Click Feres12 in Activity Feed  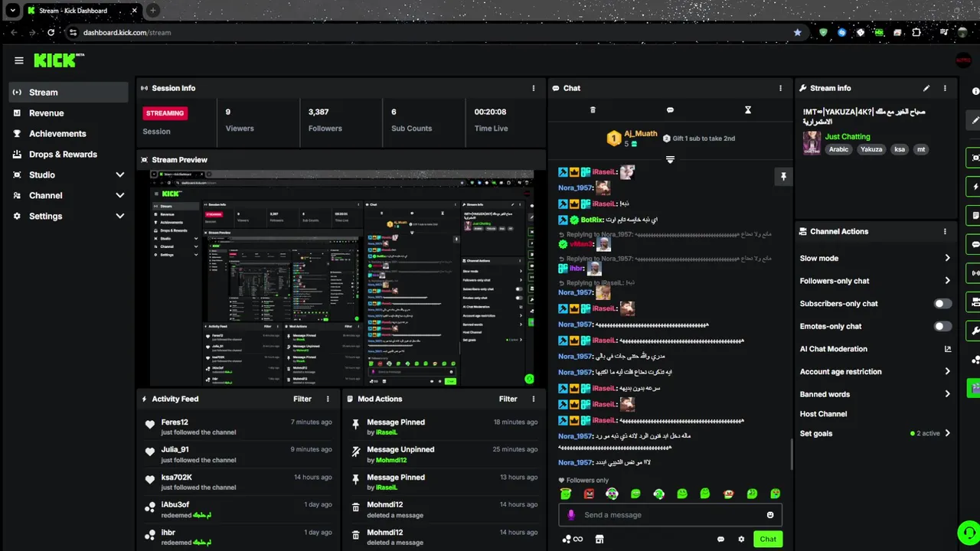pyautogui.click(x=175, y=422)
